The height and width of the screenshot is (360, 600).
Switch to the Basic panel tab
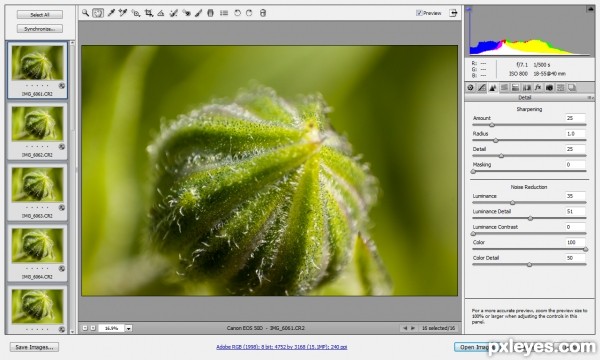click(x=471, y=88)
